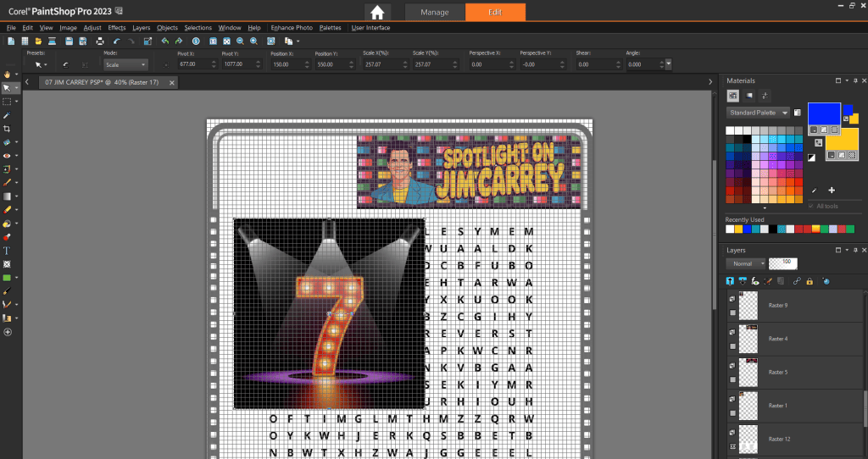Screen dimensions: 868x459
Task: Click the Home icon at the top
Action: click(377, 12)
